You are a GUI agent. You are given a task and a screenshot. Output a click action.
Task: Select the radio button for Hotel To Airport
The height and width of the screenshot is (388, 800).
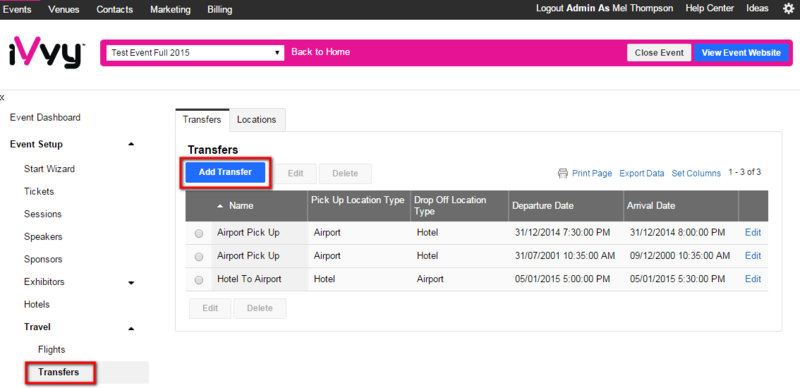coord(199,280)
